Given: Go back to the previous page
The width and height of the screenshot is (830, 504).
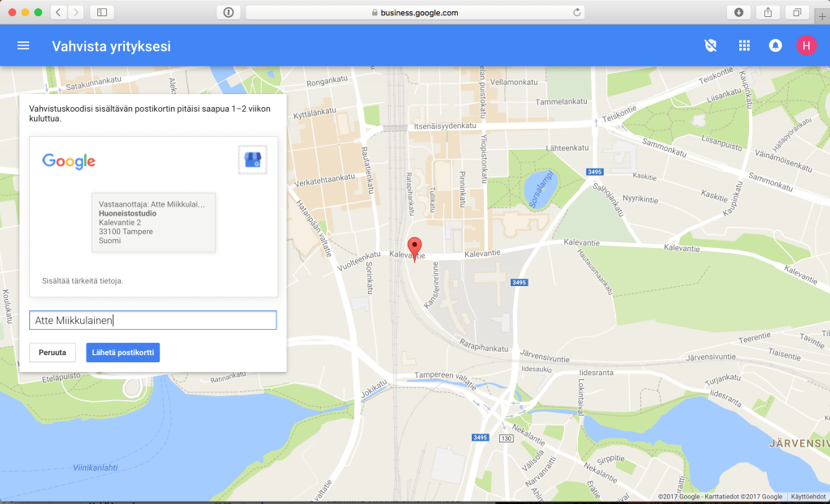Looking at the screenshot, I should (x=60, y=12).
